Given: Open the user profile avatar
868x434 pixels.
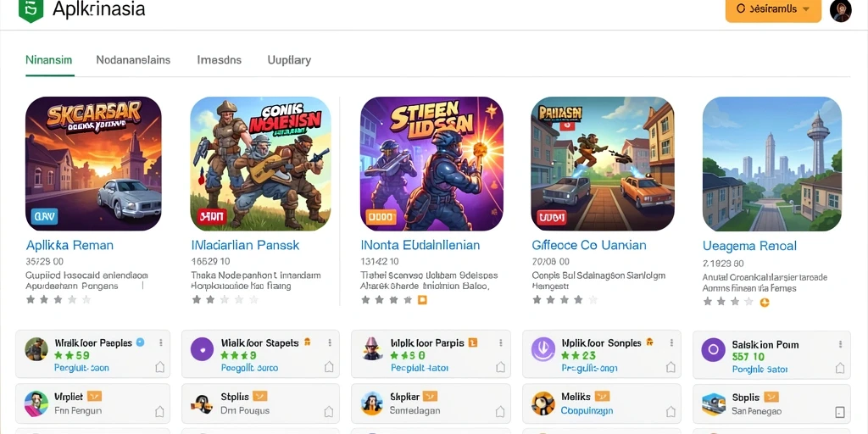Looking at the screenshot, I should pos(840,10).
